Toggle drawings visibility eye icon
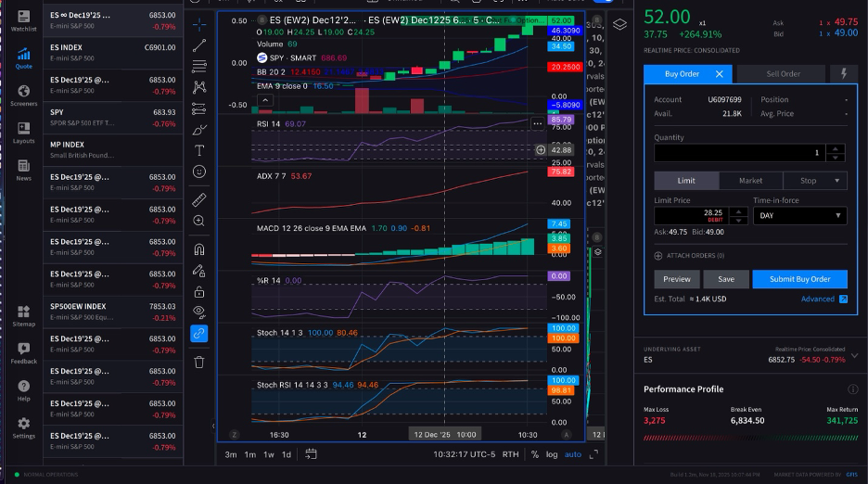868x484 pixels. (199, 312)
